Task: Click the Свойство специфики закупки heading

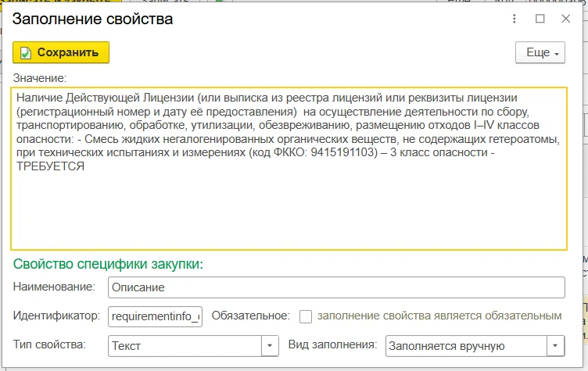Action: 108,264
